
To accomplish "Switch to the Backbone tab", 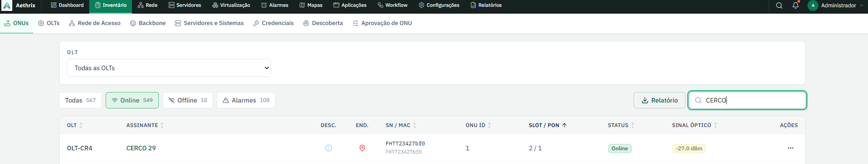I will [148, 23].
